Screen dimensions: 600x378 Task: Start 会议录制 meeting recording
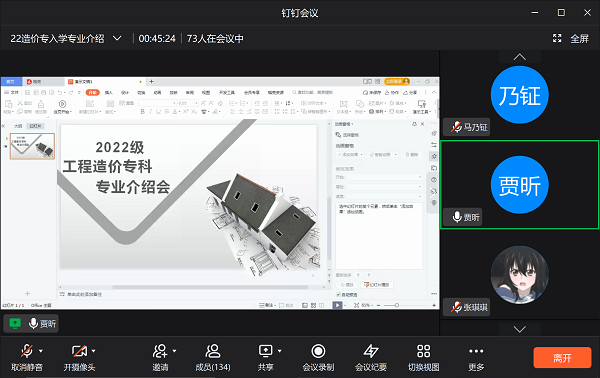click(x=318, y=358)
